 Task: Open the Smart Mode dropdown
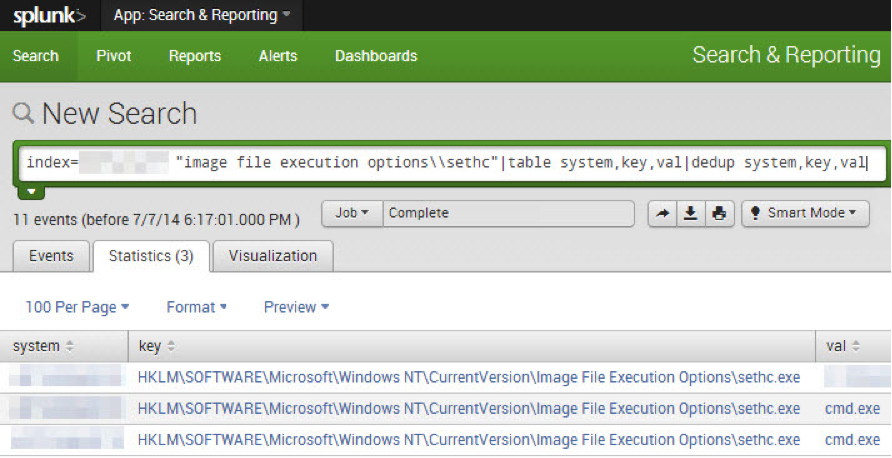(806, 213)
